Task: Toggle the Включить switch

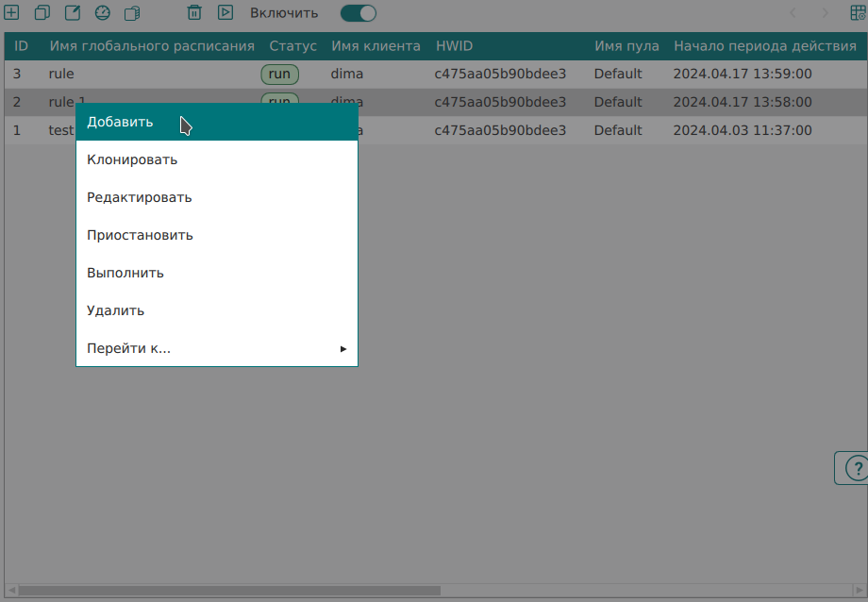Action: click(359, 13)
